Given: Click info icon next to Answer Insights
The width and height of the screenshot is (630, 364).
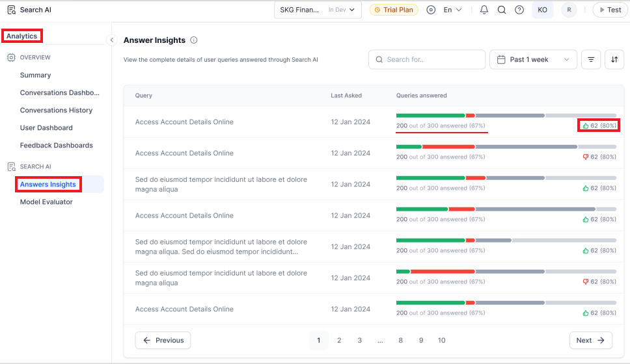Looking at the screenshot, I should coord(194,40).
